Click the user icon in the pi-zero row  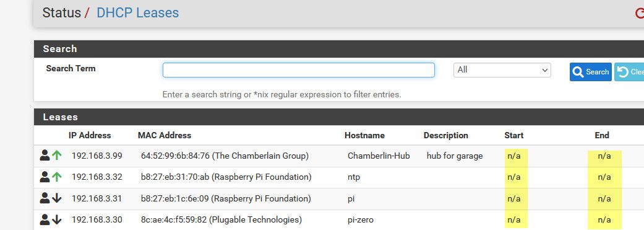pyautogui.click(x=45, y=219)
